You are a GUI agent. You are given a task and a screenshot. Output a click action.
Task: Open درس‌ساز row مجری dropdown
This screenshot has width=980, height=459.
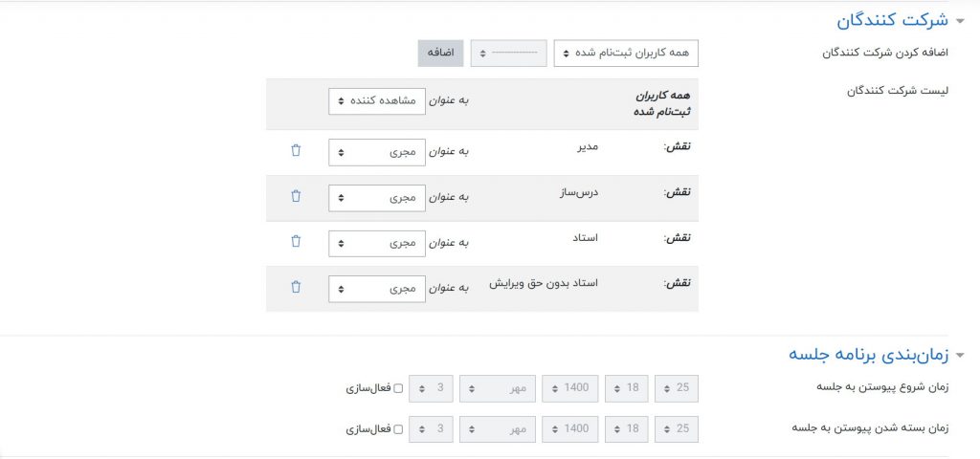coord(364,198)
